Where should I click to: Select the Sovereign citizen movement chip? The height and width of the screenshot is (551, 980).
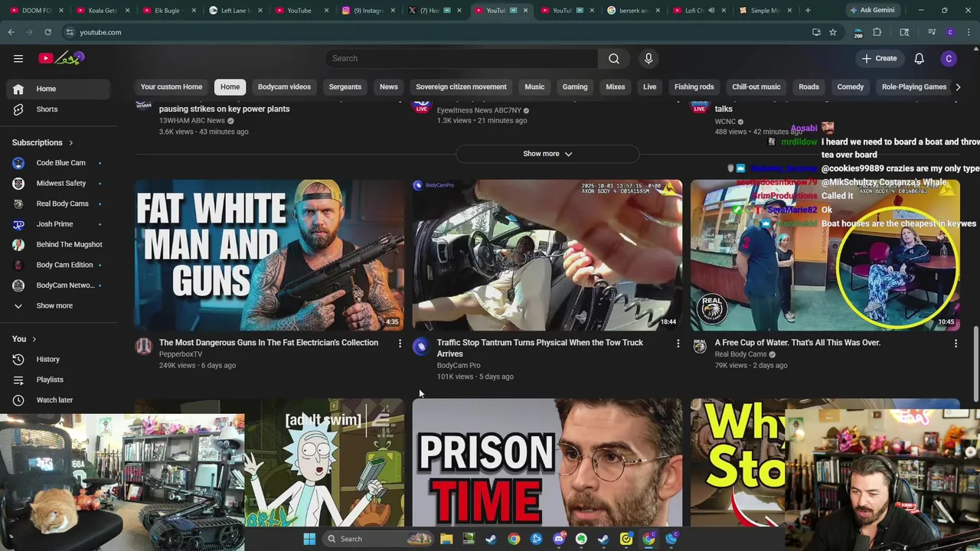[461, 86]
